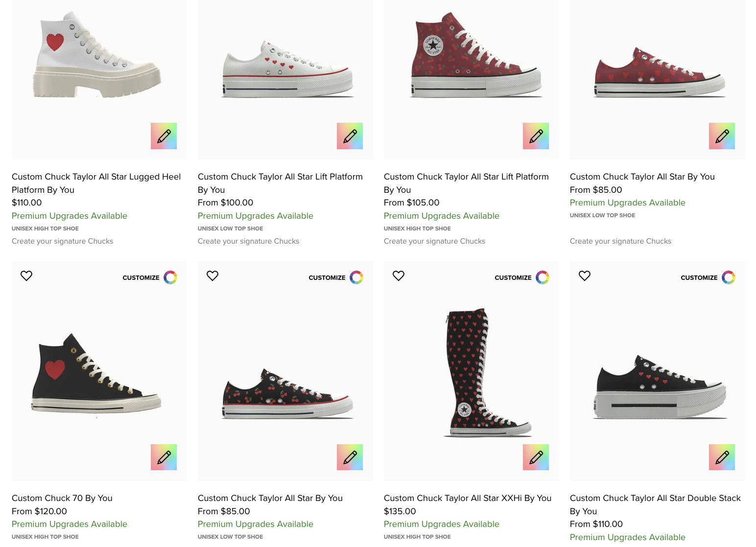Click pencil edit icon on black cherry low top
This screenshot has width=756, height=547.
[350, 457]
